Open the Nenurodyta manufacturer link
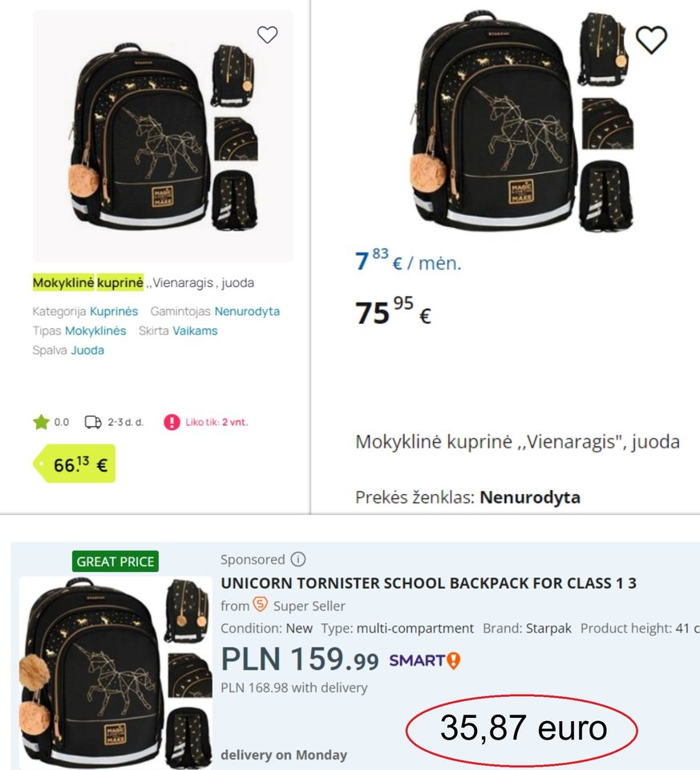Viewport: 700px width, 770px height. click(x=247, y=311)
